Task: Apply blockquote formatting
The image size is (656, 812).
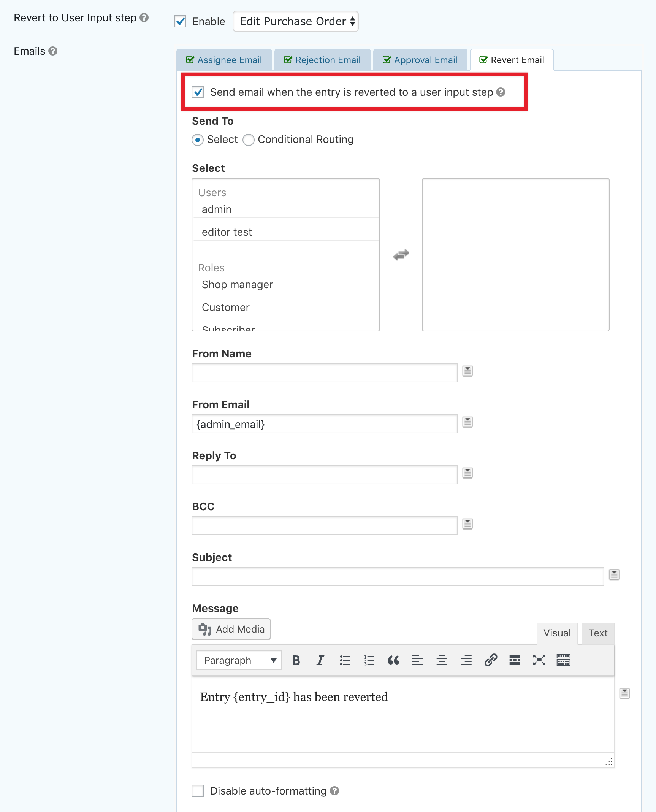Action: tap(393, 660)
